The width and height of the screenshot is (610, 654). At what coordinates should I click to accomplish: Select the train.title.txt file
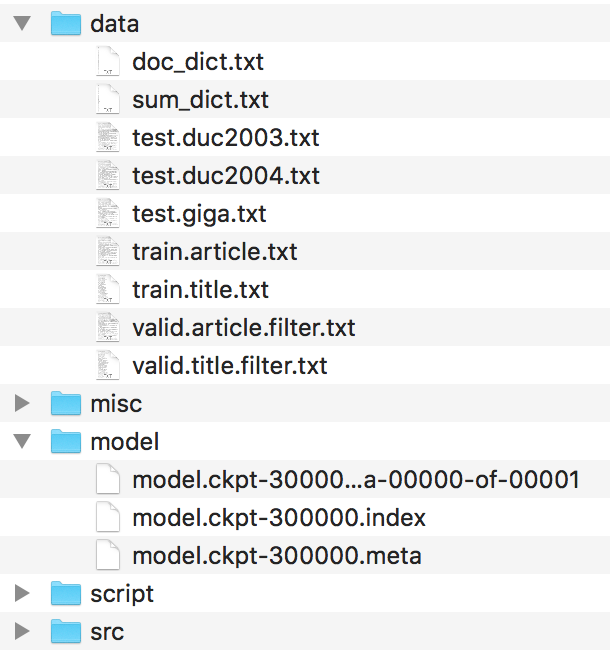(200, 290)
